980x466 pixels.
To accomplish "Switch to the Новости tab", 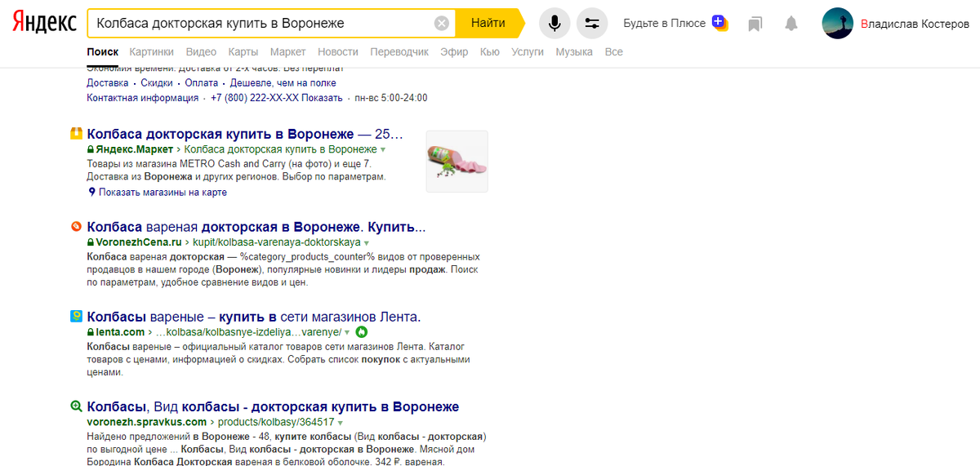I will tap(338, 51).
